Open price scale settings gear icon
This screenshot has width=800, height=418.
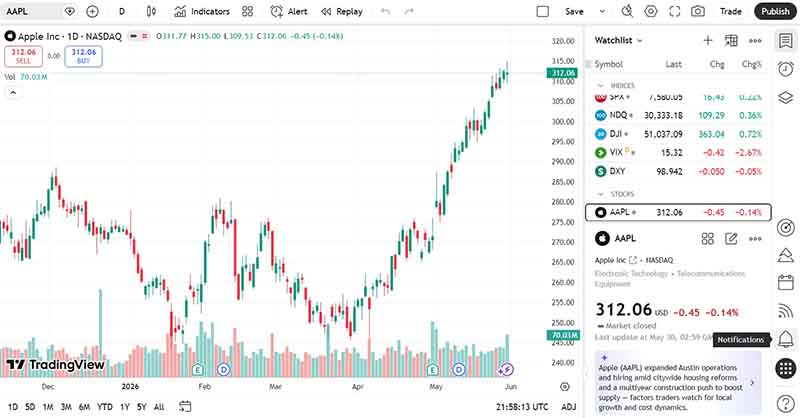pyautogui.click(x=565, y=386)
